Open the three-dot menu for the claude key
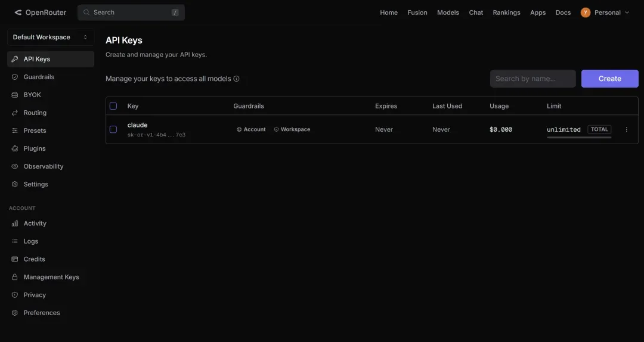The width and height of the screenshot is (644, 342). (626, 129)
